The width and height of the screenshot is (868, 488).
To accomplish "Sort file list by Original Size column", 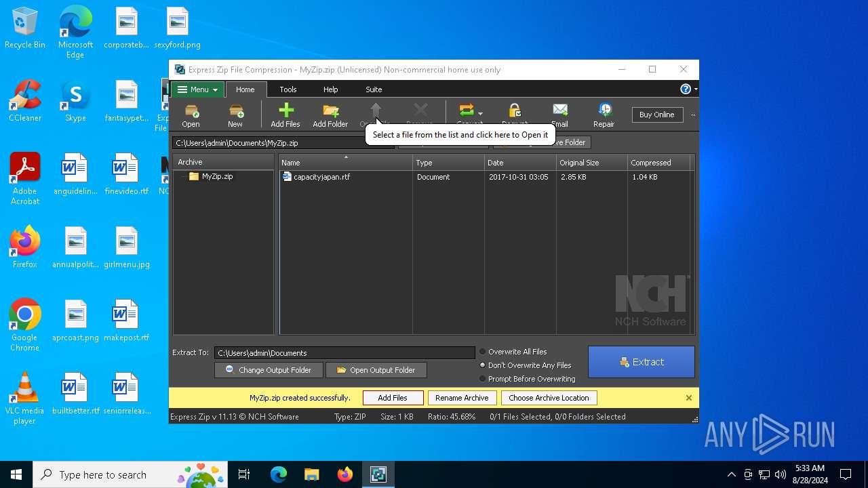I will 592,163.
